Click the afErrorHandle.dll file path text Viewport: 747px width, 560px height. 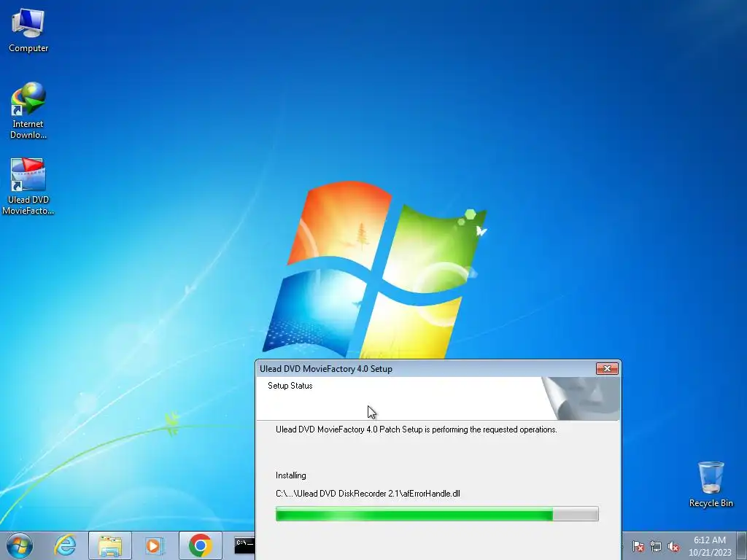[x=368, y=494]
